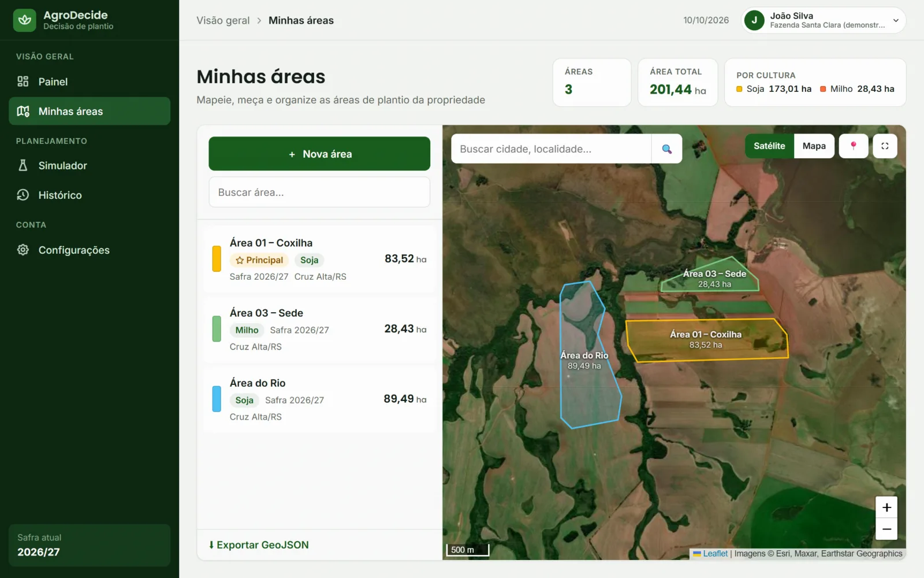
Task: Go to Visão geral breadcrumb
Action: tap(223, 20)
